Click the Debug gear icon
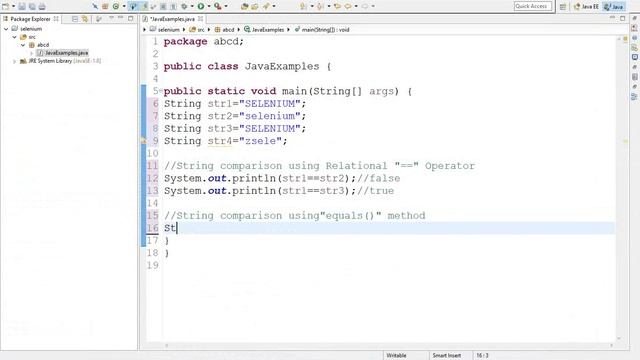The height and width of the screenshot is (360, 640). (x=184, y=6)
